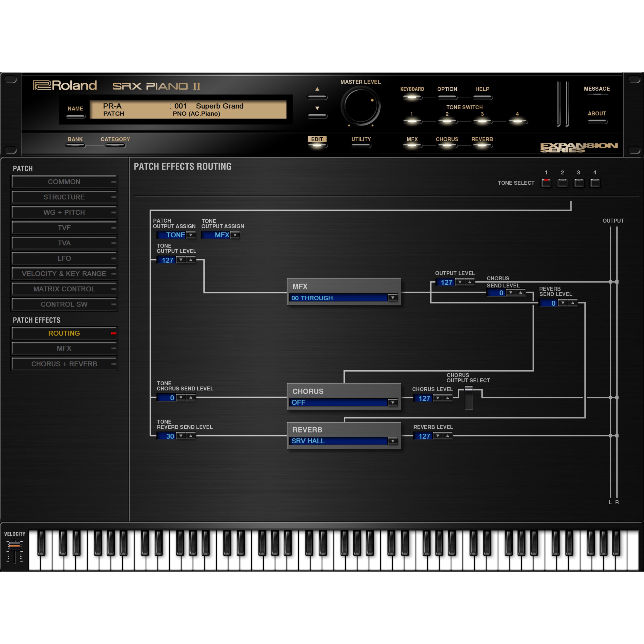Open the LFO page
Screen dimensions: 644x644
coord(64,258)
